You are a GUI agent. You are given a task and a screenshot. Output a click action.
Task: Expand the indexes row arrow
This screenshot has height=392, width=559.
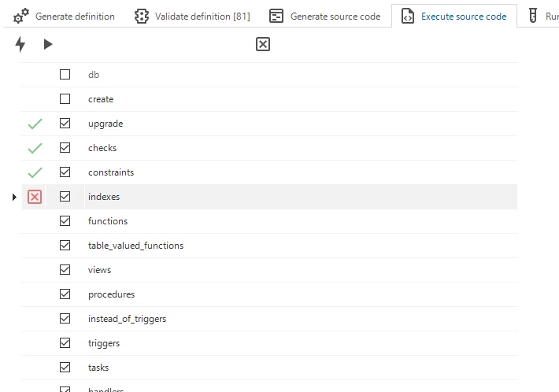pyautogui.click(x=14, y=197)
